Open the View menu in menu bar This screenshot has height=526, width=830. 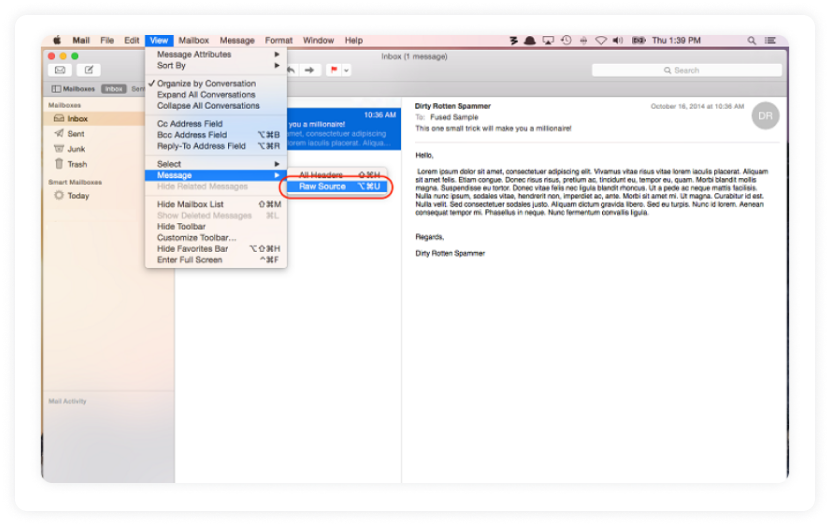coord(159,40)
